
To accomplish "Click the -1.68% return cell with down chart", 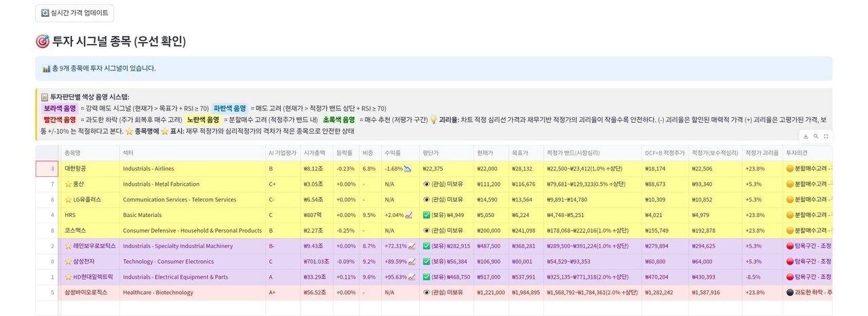I will (x=399, y=169).
